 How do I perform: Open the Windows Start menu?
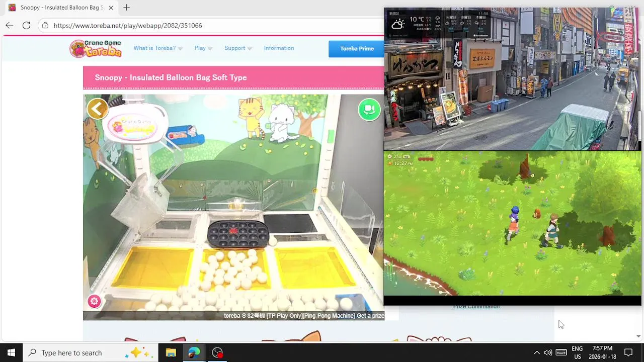coord(11,352)
